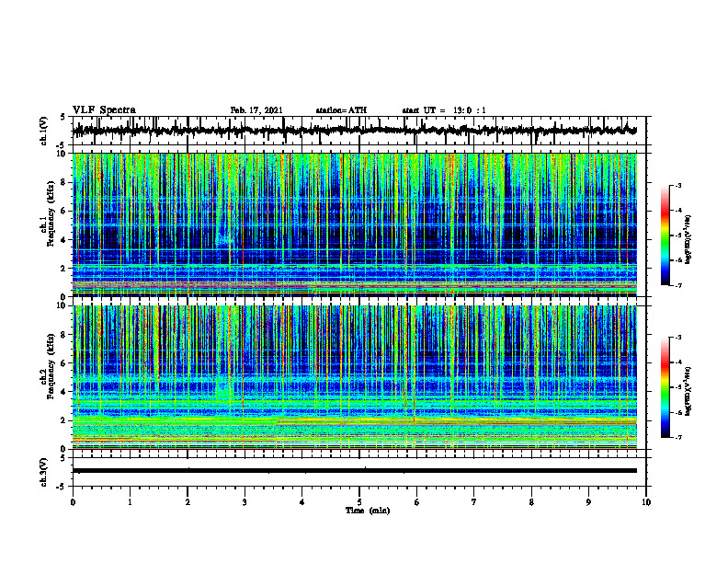This screenshot has width=728, height=563.
Task: Click the "Time (min)" axis label
Action: pyautogui.click(x=368, y=511)
